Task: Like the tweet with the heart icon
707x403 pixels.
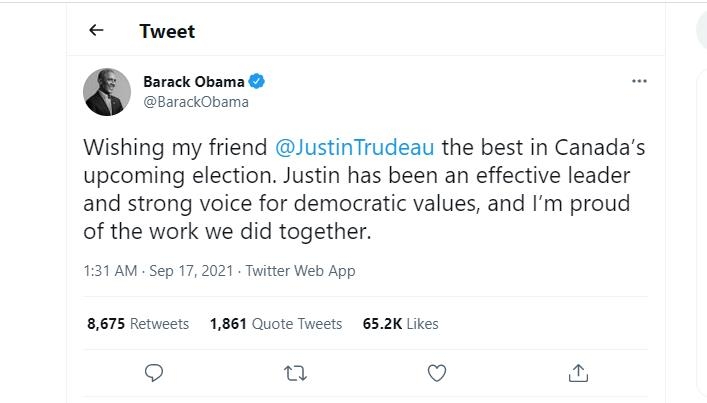Action: pos(436,373)
